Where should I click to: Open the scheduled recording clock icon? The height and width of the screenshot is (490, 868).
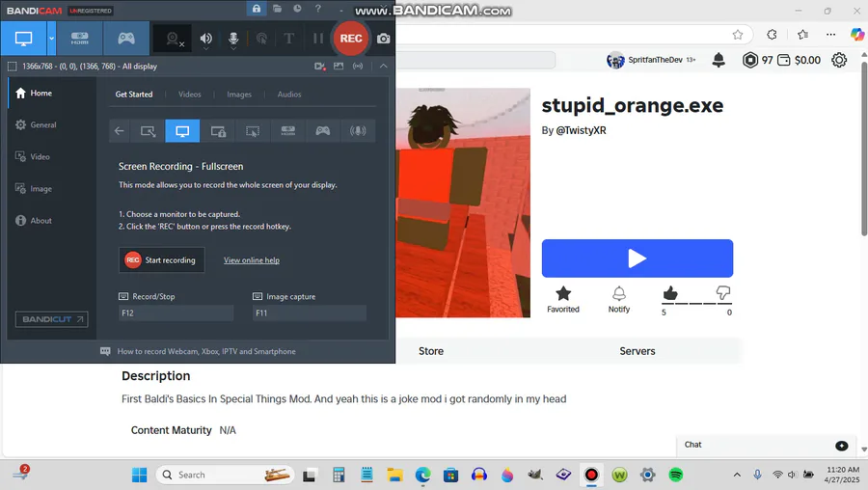point(297,9)
